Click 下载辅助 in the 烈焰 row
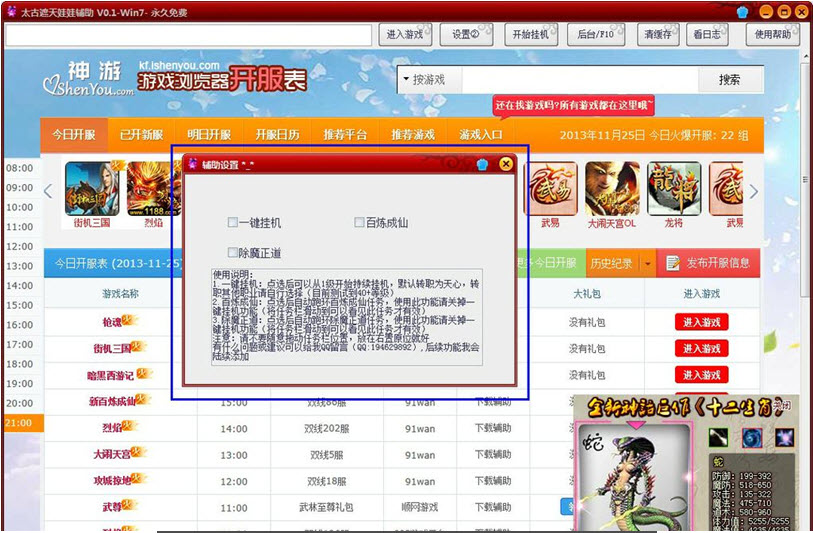 [x=493, y=428]
